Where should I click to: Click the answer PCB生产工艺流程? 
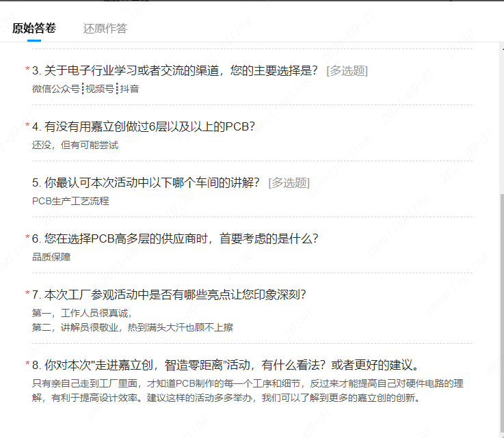pos(70,201)
